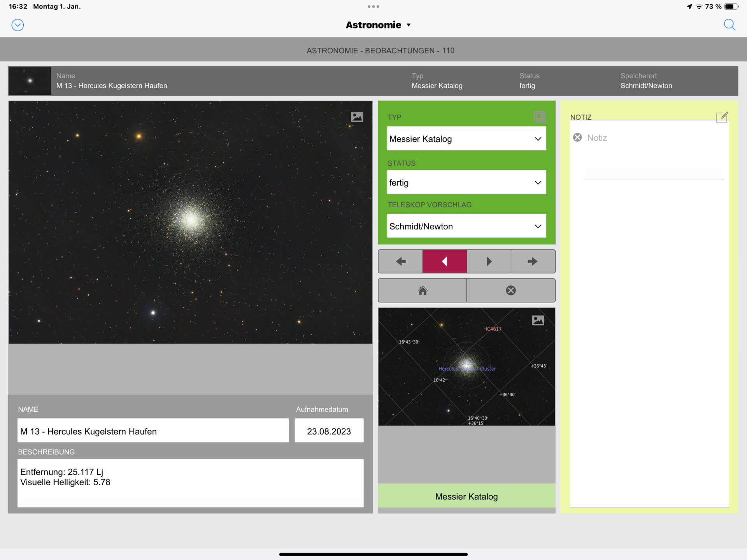Click into the Notiz text field

(x=654, y=156)
